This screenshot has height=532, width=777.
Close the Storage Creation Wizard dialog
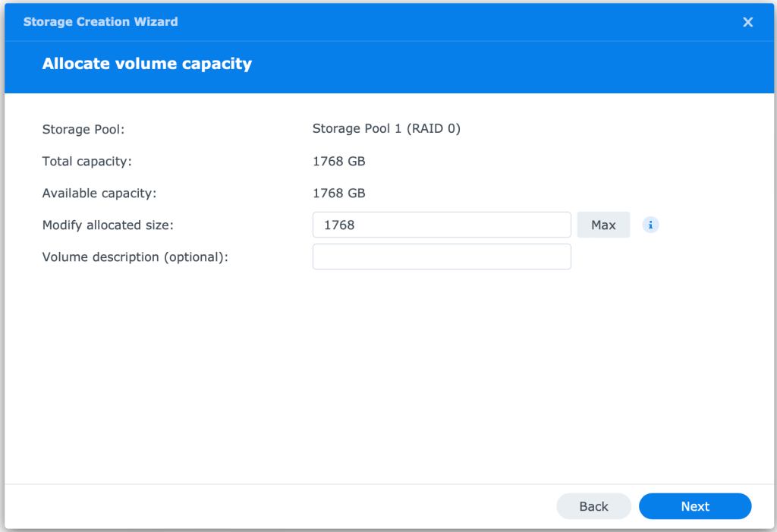coord(747,22)
